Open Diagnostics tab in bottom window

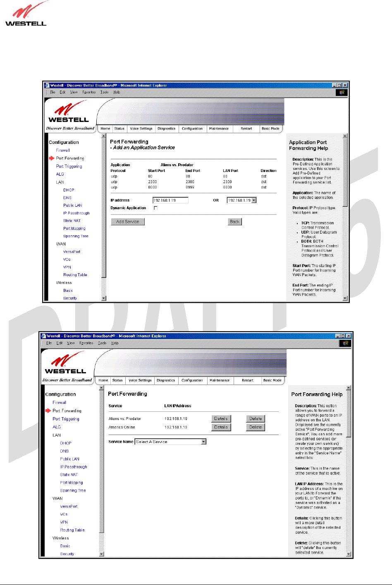click(x=166, y=380)
